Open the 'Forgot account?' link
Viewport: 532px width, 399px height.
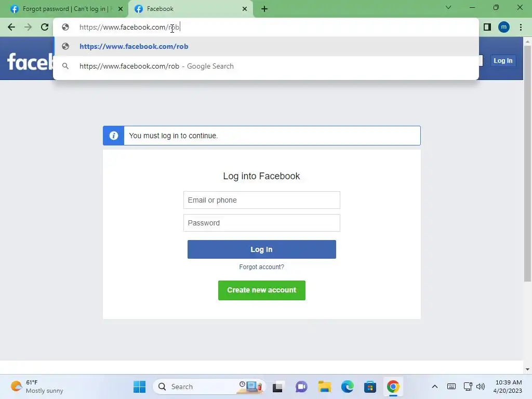click(x=262, y=267)
